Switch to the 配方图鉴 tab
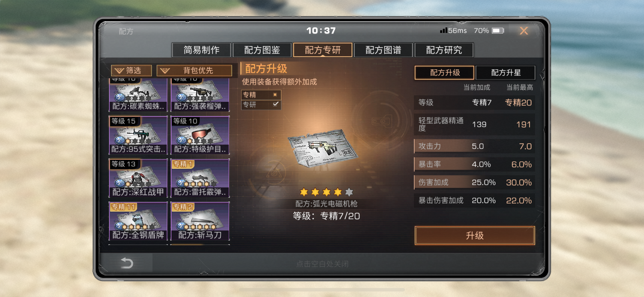This screenshot has height=297, width=644. (x=262, y=50)
